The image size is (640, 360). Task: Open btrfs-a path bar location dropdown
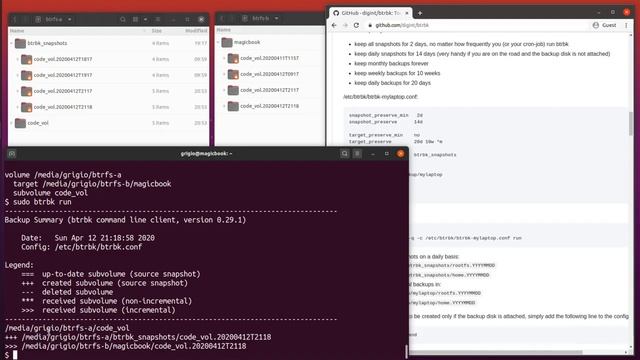pos(70,19)
